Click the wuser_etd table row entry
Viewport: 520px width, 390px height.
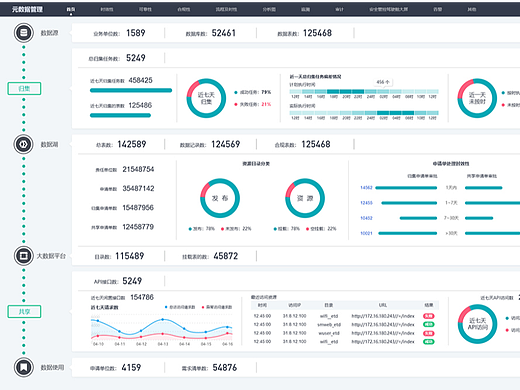[329, 333]
